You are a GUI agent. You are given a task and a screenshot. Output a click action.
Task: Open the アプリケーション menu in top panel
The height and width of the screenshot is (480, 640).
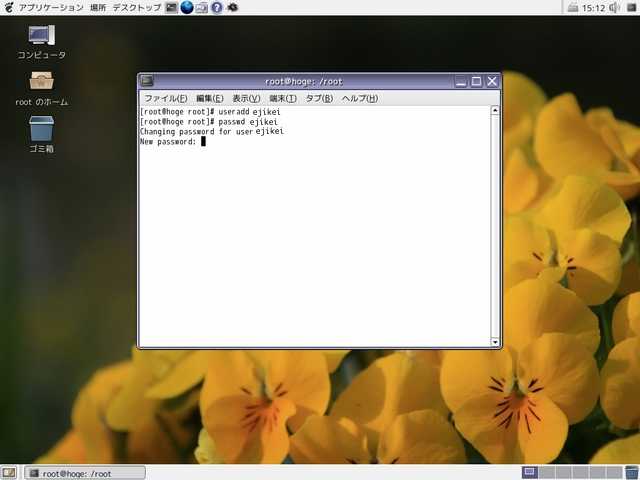(51, 7)
